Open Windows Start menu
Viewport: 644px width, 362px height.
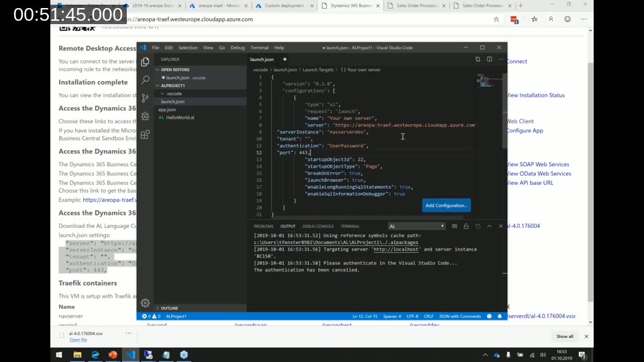point(59,355)
